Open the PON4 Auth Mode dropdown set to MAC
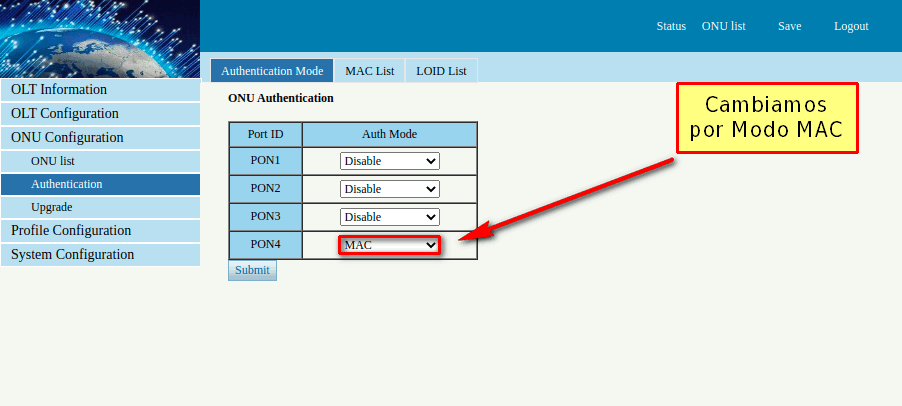The image size is (902, 406). pos(389,245)
